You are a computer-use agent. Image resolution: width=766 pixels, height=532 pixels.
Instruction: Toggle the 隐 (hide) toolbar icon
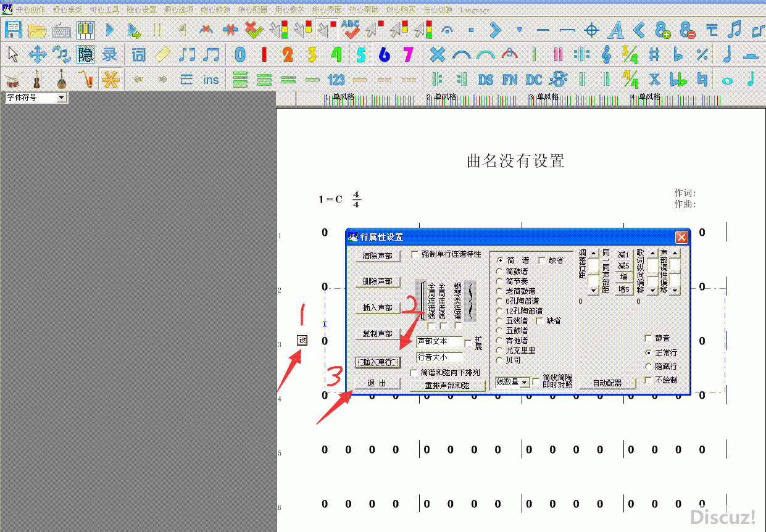[85, 55]
